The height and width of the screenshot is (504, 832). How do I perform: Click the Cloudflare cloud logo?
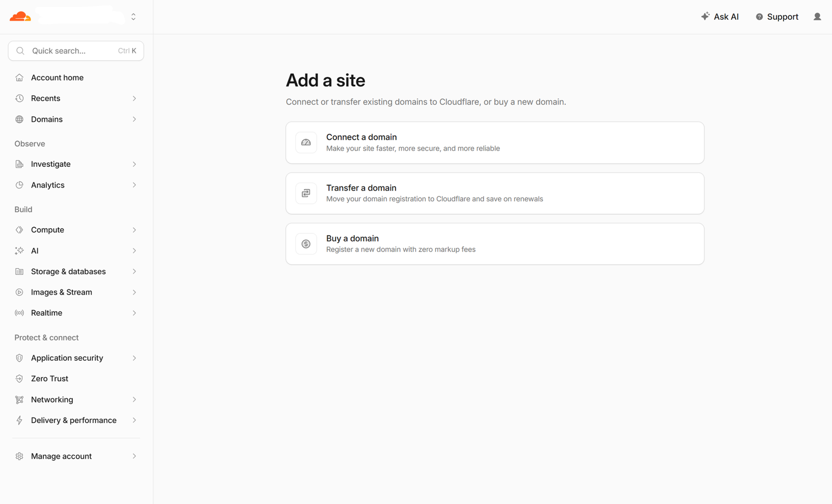pyautogui.click(x=20, y=17)
